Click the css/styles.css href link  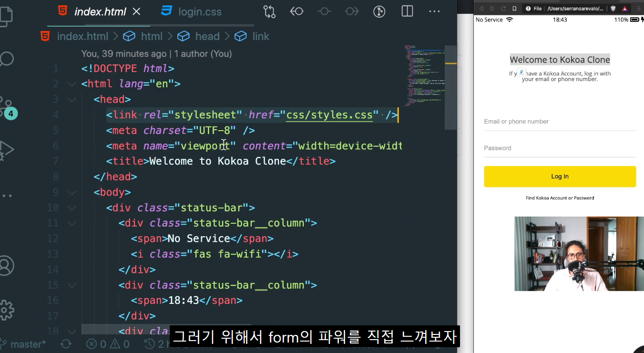[x=329, y=115]
